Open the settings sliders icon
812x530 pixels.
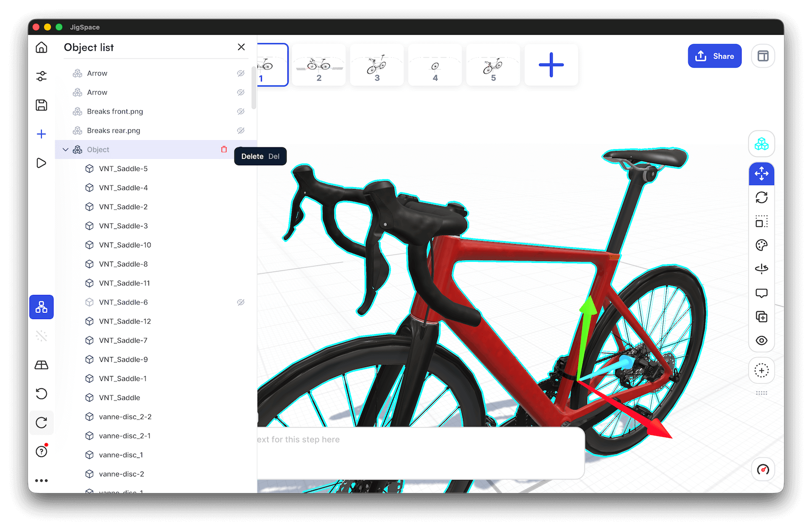pos(41,76)
